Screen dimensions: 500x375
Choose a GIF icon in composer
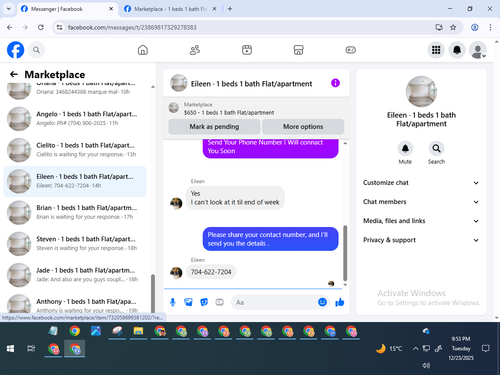[x=219, y=302]
